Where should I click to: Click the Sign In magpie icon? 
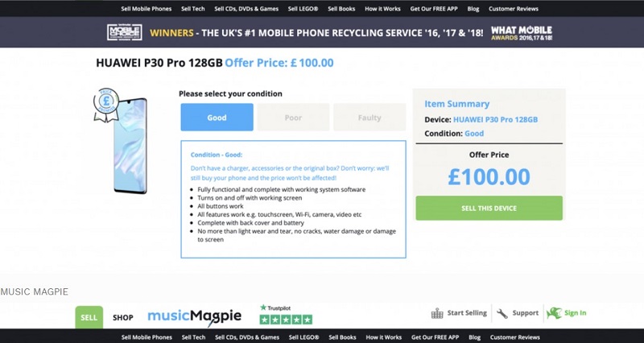pos(554,313)
